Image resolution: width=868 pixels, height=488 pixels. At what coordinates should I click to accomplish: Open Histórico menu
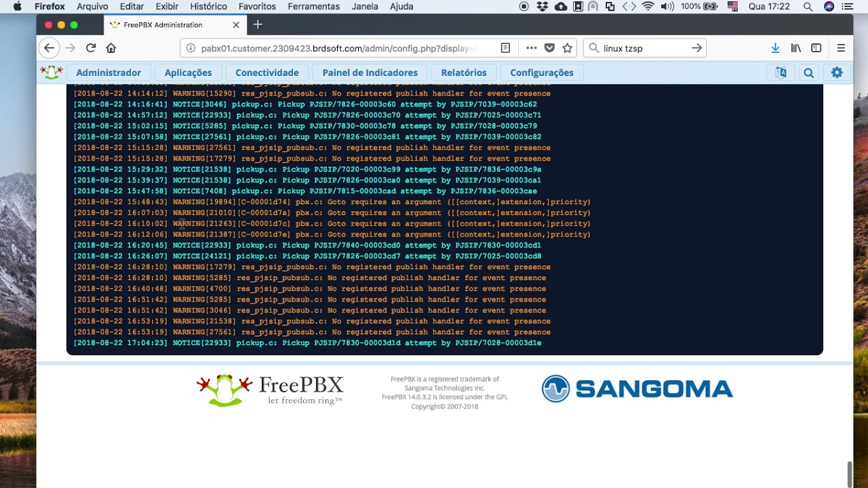click(x=208, y=7)
